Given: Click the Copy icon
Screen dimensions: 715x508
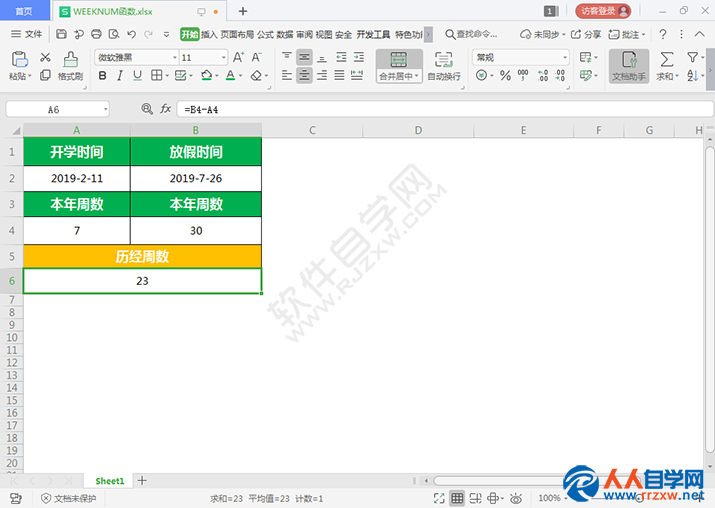Looking at the screenshot, I should pyautogui.click(x=45, y=75).
